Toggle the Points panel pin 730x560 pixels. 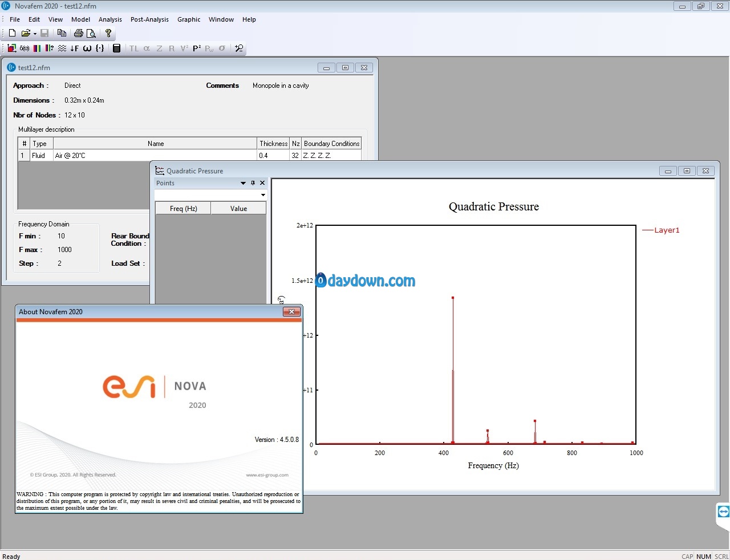(253, 183)
